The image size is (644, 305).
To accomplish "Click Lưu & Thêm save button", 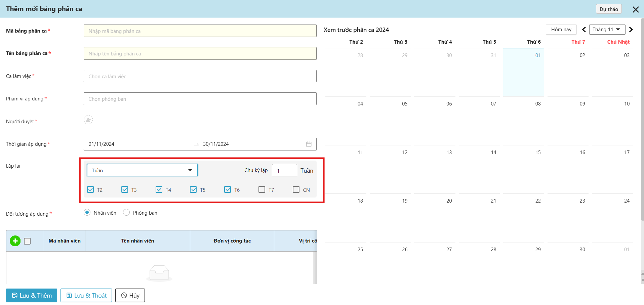I will coord(32,295).
